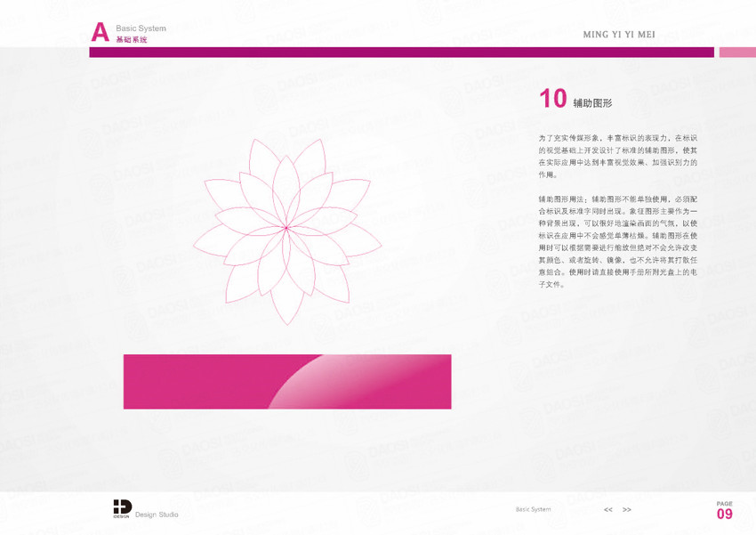Image resolution: width=756 pixels, height=535 pixels.
Task: Click the MING YI YI MEI header text
Action: [617, 35]
